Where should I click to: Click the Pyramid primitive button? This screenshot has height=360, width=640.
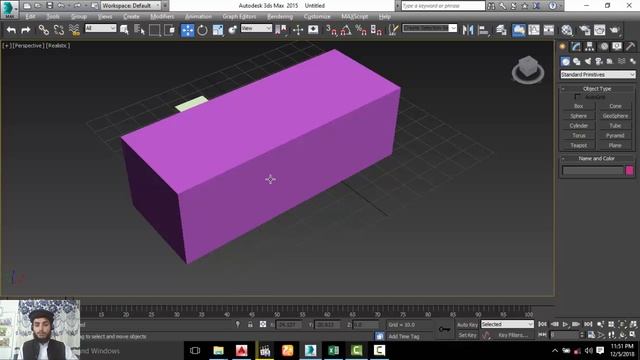tap(615, 136)
